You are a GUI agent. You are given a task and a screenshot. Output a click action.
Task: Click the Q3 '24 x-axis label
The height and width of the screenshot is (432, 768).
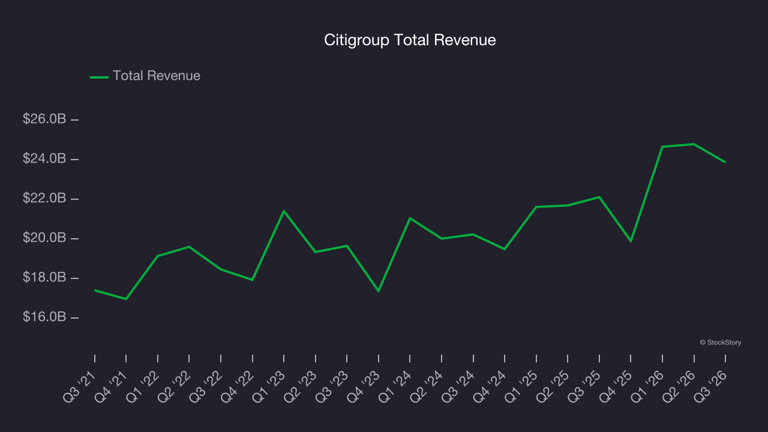(458, 387)
